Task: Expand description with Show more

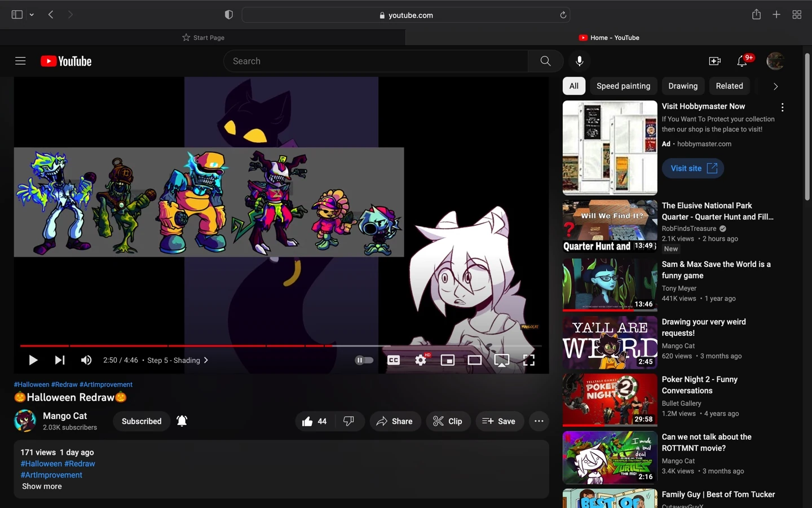Action: (x=42, y=487)
